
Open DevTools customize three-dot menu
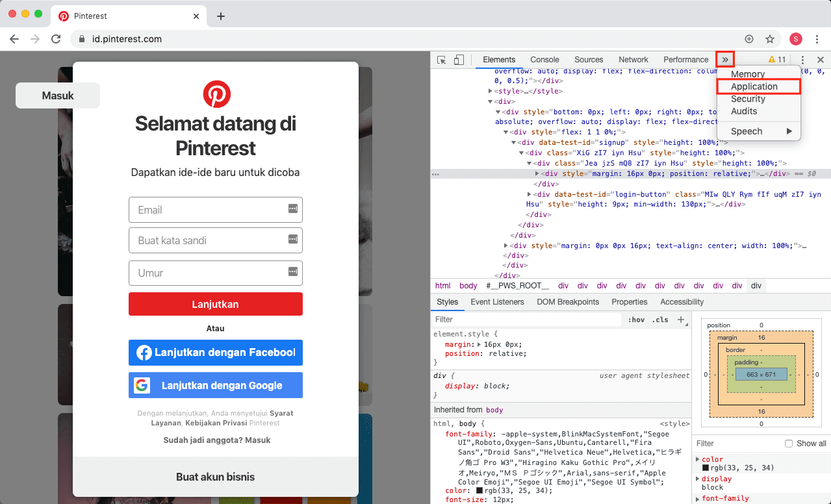tap(803, 60)
